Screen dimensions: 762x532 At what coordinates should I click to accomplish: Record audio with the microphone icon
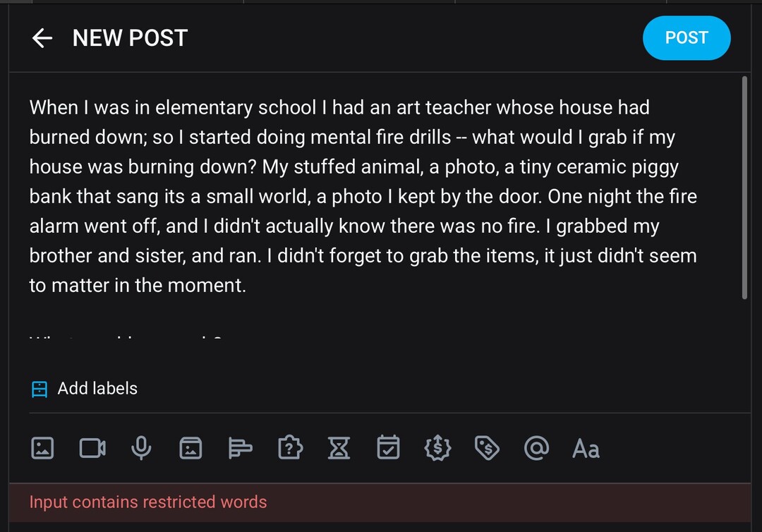(x=142, y=448)
